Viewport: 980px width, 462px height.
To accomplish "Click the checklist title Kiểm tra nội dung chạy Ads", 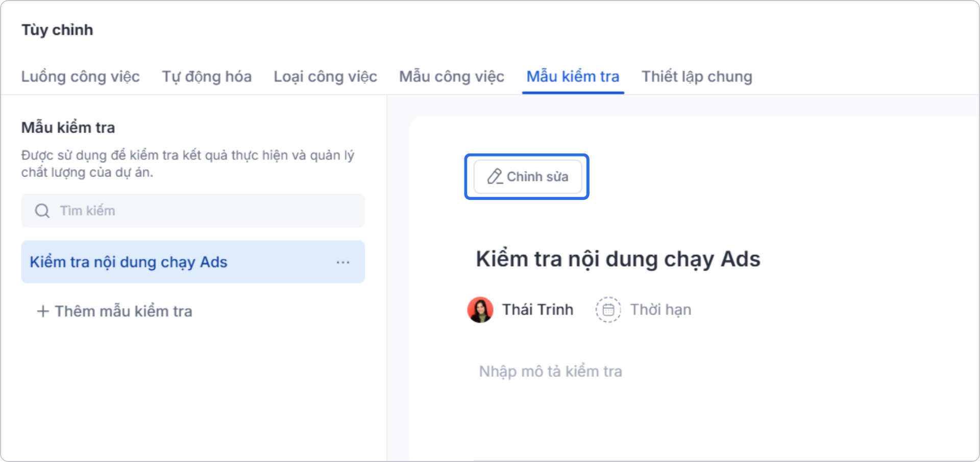I will pyautogui.click(x=617, y=259).
